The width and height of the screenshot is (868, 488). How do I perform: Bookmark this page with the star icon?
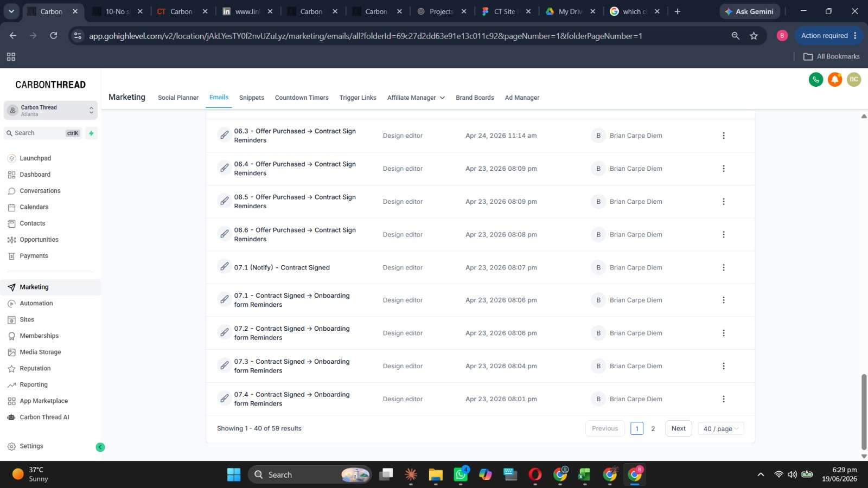pyautogui.click(x=754, y=36)
